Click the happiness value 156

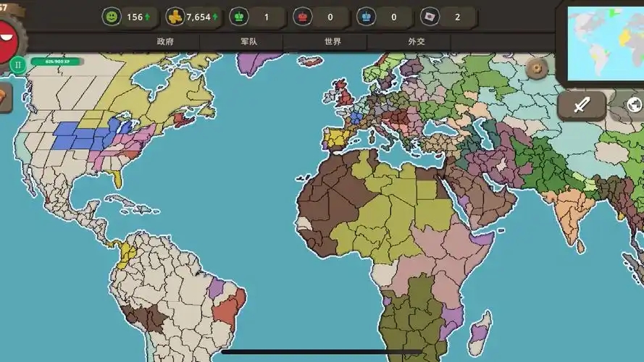[135, 17]
